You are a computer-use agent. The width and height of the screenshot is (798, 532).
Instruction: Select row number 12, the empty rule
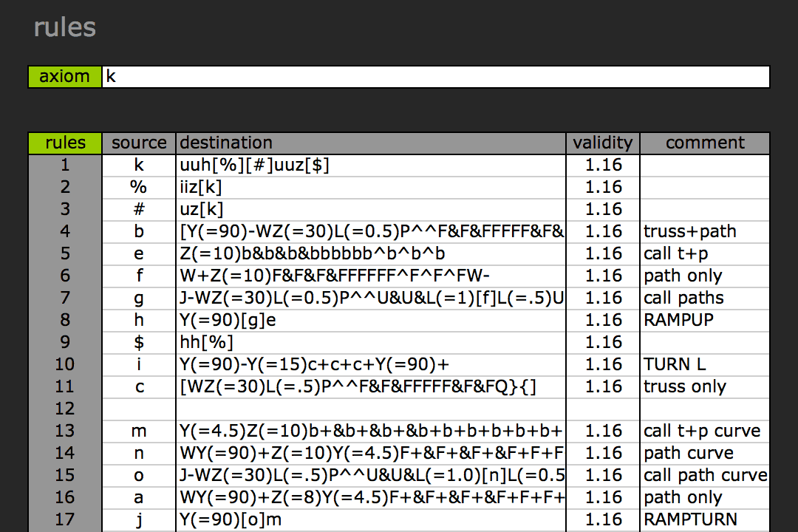point(65,409)
